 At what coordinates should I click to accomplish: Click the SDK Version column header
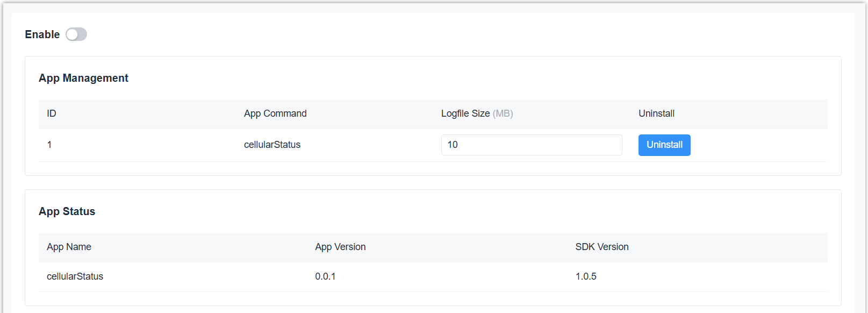(x=601, y=247)
